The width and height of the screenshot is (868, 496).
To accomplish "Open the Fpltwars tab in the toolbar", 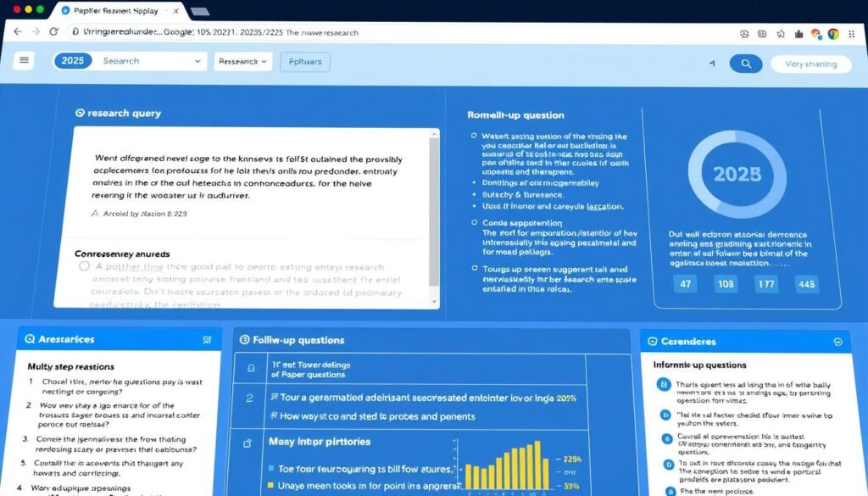I will [x=305, y=62].
